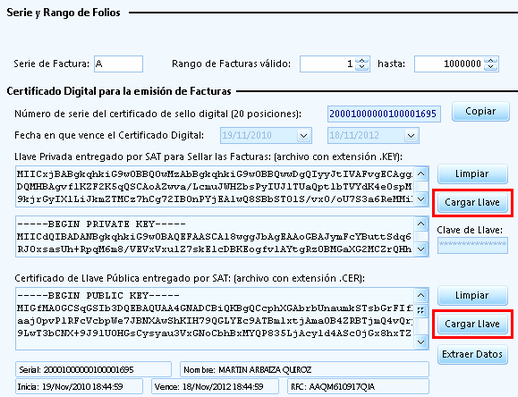This screenshot has width=518, height=397.
Task: Click the Fecha en que vence label
Action: point(109,136)
